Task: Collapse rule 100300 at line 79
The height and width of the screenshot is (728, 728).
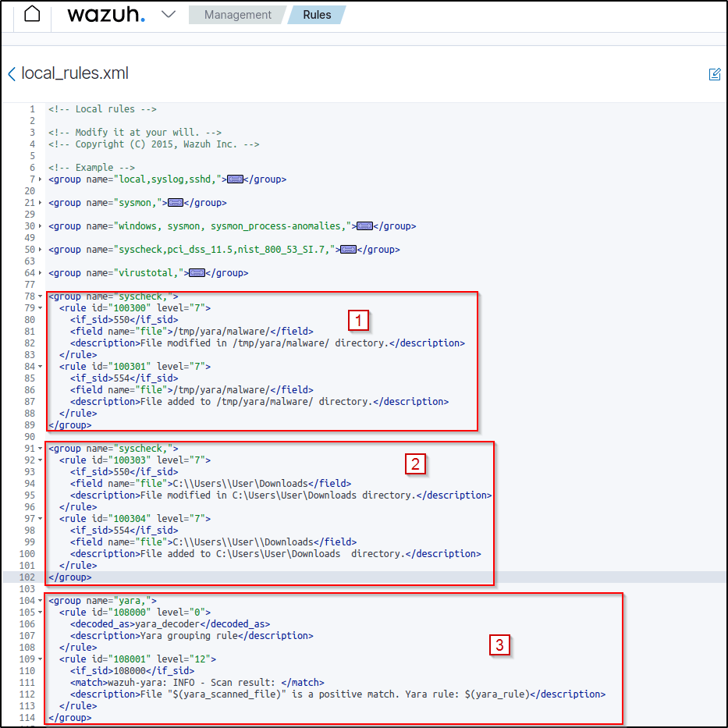Action: [40, 308]
